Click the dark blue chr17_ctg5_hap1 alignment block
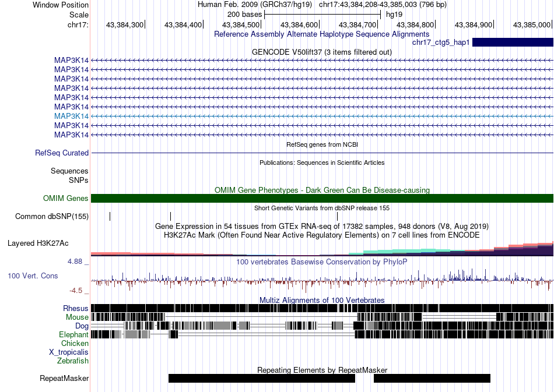The image size is (554, 392). tap(513, 43)
